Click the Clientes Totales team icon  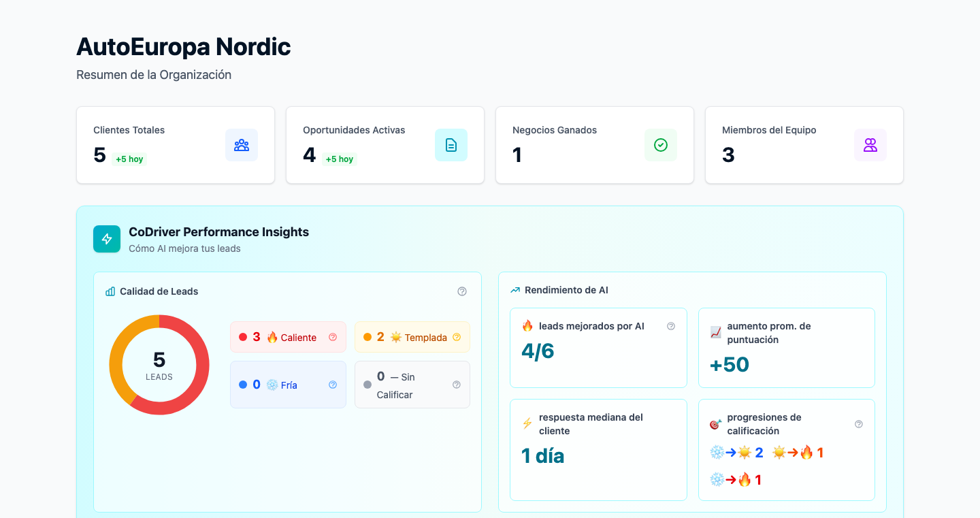click(242, 145)
